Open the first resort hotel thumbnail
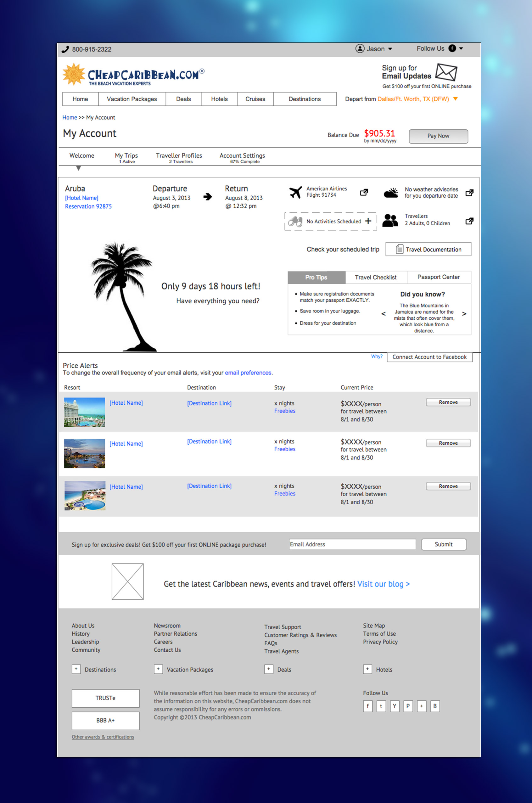 [x=85, y=412]
